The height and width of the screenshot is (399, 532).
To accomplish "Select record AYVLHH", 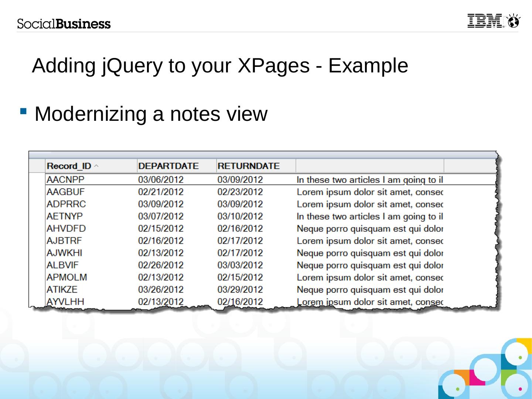I will [65, 301].
